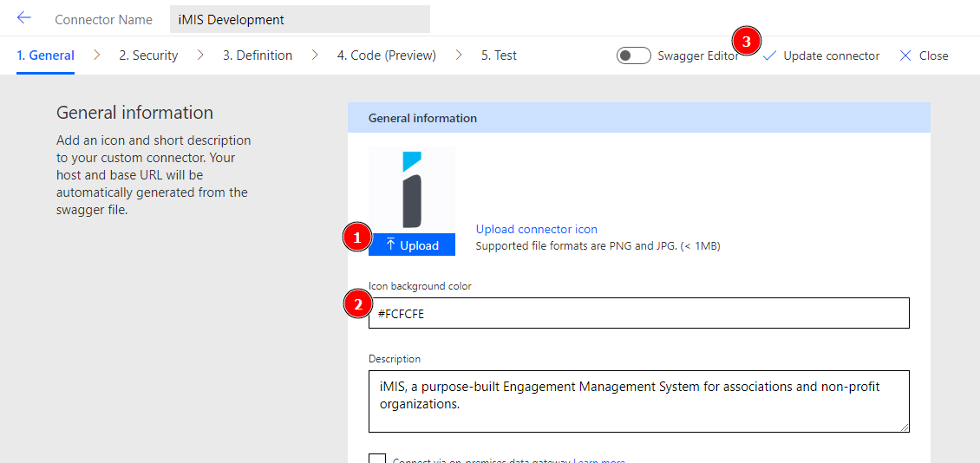This screenshot has width=980, height=463.
Task: Click chevron between General and Security
Action: (97, 55)
